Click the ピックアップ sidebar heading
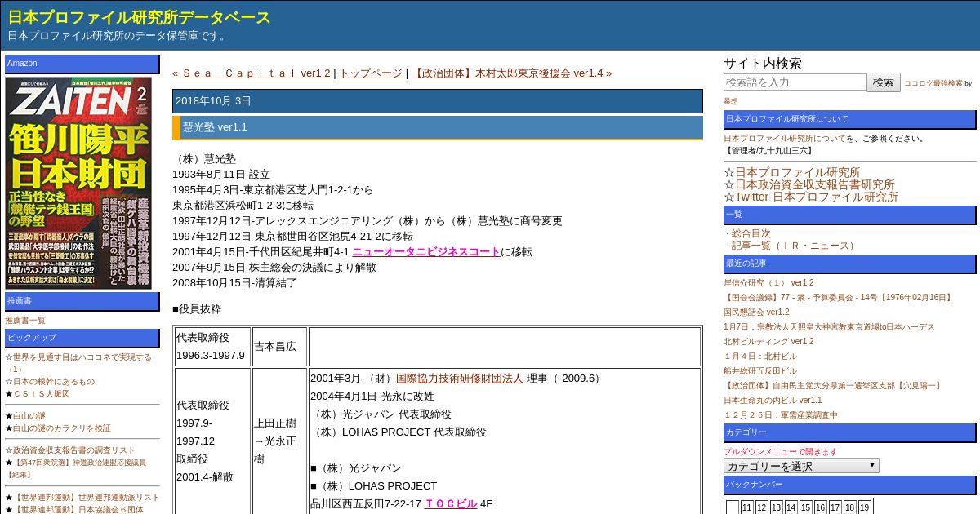This screenshot has height=514, width=980. coord(82,338)
